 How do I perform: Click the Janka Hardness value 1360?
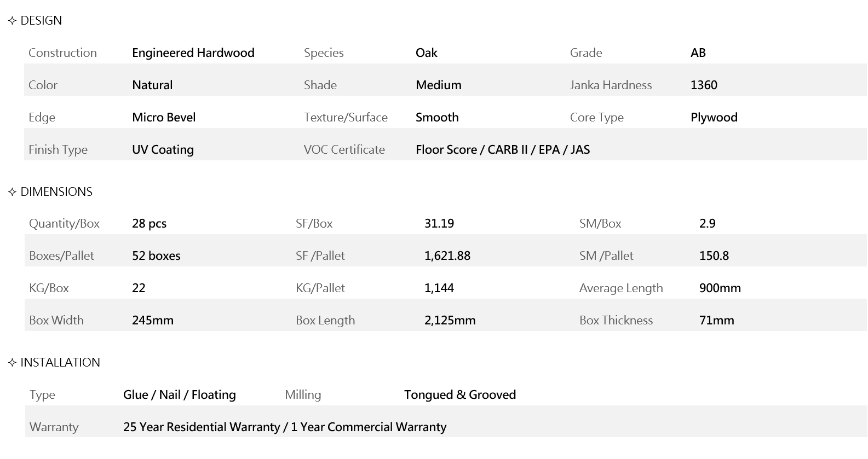pyautogui.click(x=704, y=85)
